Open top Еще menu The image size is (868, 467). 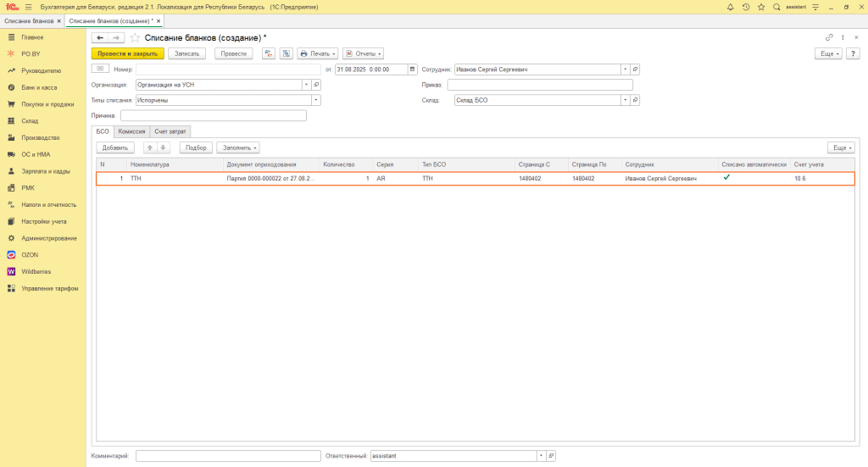click(x=829, y=53)
